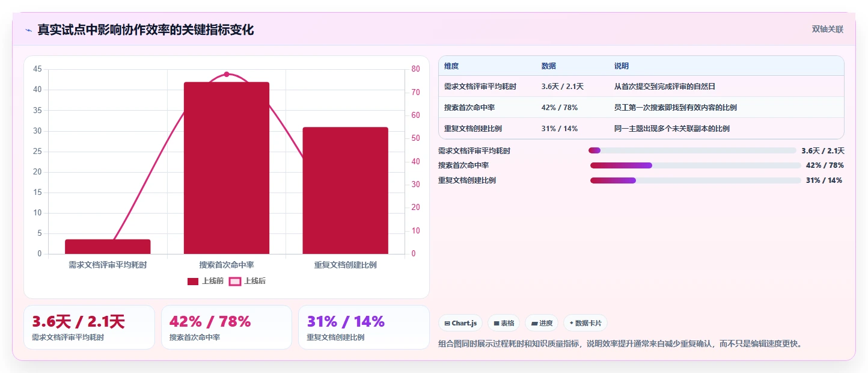Viewport: 868px width, 373px height.
Task: Click the 搜索首次命中率 progress bar
Action: coord(695,165)
